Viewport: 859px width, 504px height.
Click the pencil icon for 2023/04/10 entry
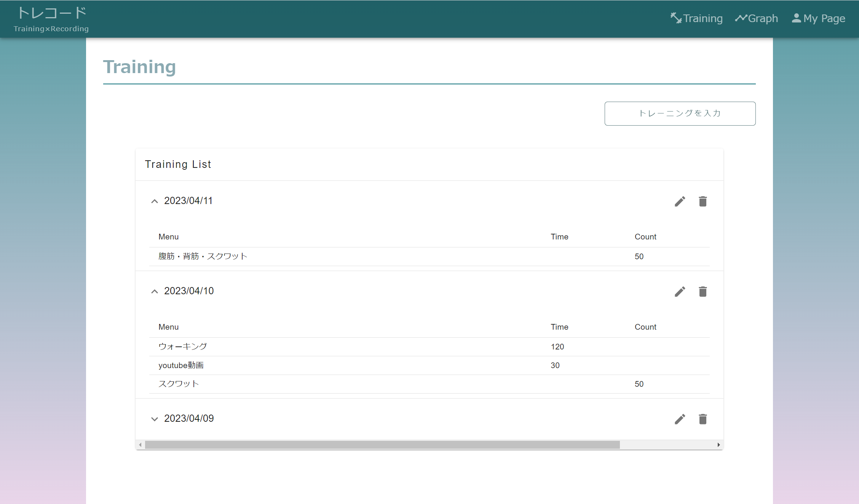pos(680,291)
